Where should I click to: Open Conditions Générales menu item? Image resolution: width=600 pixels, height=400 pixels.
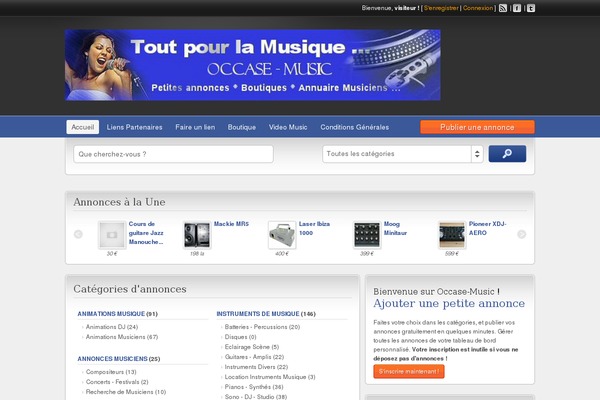355,127
